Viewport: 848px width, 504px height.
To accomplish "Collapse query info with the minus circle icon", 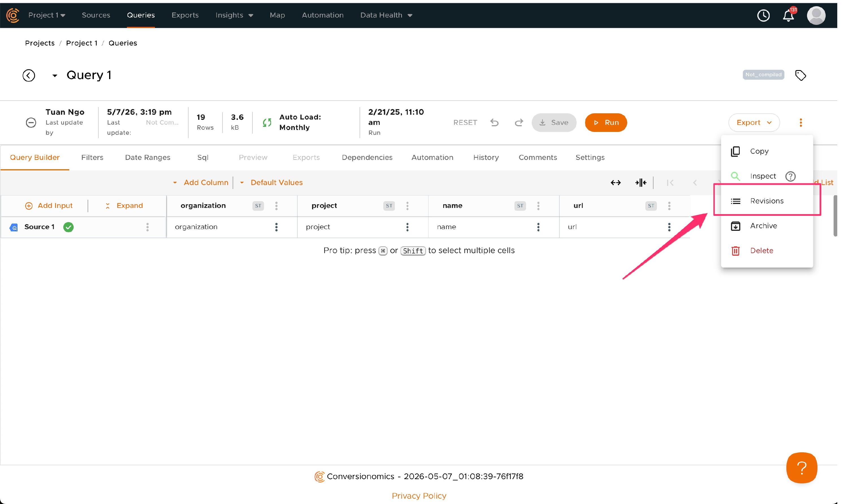I will [x=31, y=123].
